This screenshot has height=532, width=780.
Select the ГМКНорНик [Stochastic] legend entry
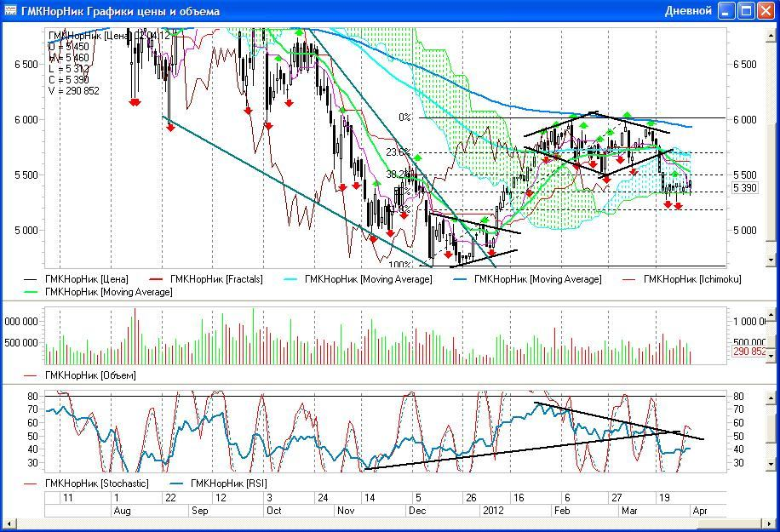(x=86, y=483)
